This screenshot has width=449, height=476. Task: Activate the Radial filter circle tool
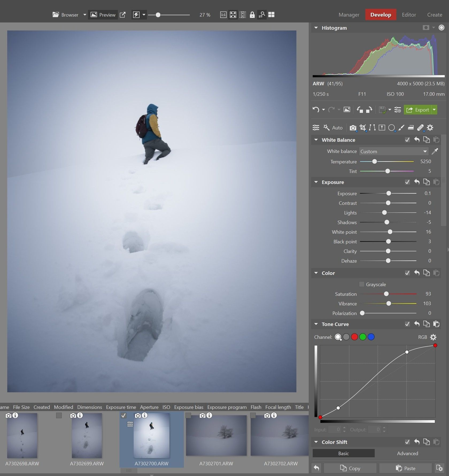click(391, 128)
